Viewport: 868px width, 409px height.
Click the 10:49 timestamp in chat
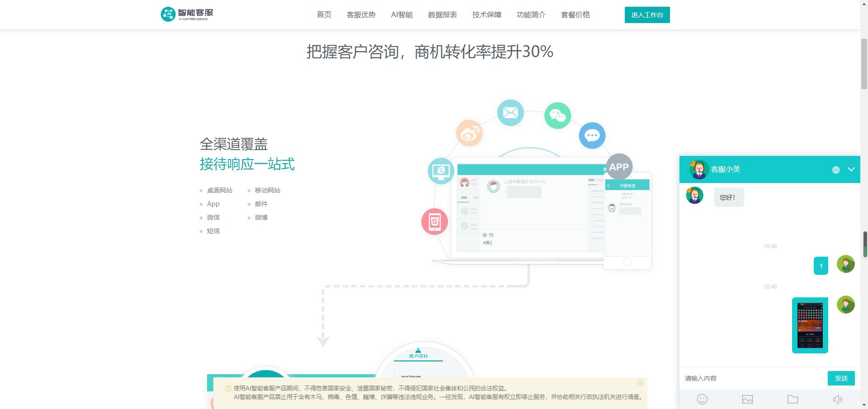[x=770, y=287]
